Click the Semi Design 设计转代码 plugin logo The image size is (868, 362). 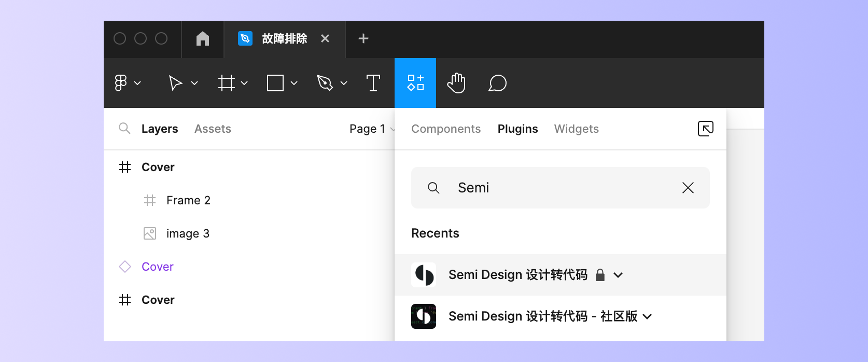[x=424, y=275]
